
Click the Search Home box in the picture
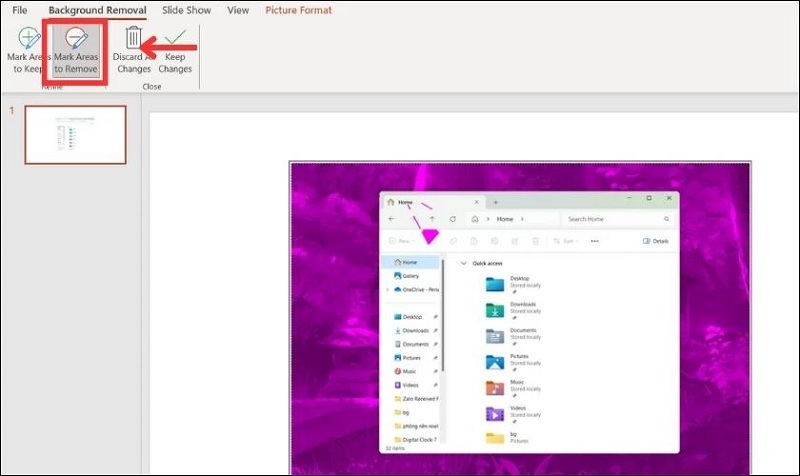tap(610, 218)
